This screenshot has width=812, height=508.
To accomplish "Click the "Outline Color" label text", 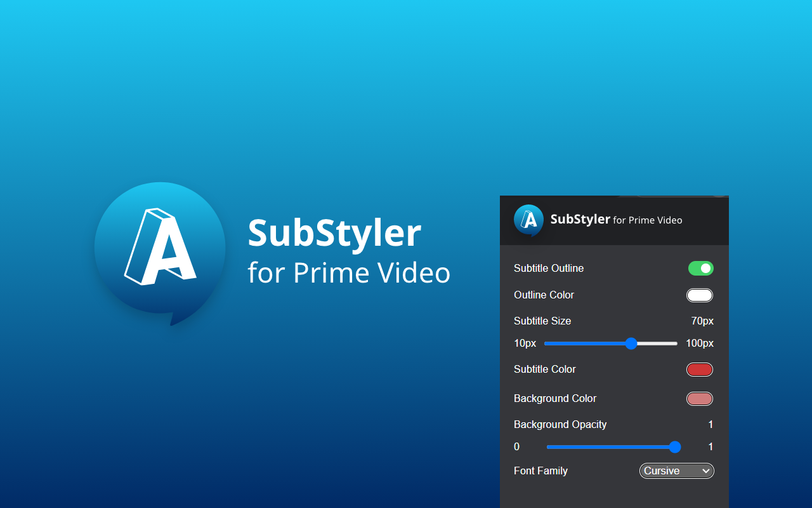I will tap(544, 295).
